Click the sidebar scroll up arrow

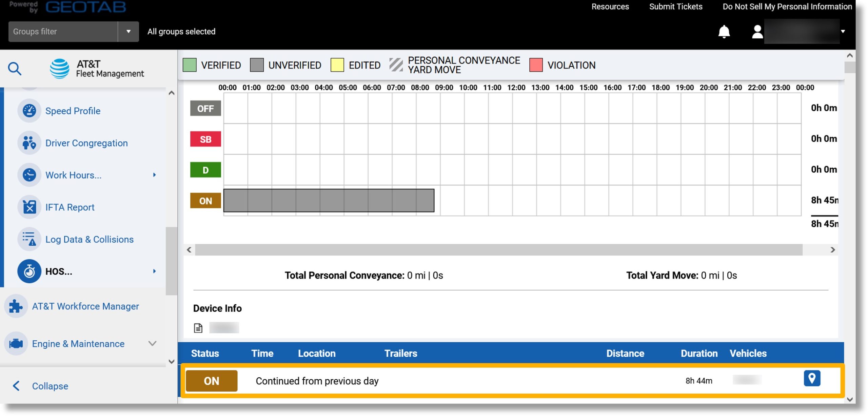[x=172, y=93]
